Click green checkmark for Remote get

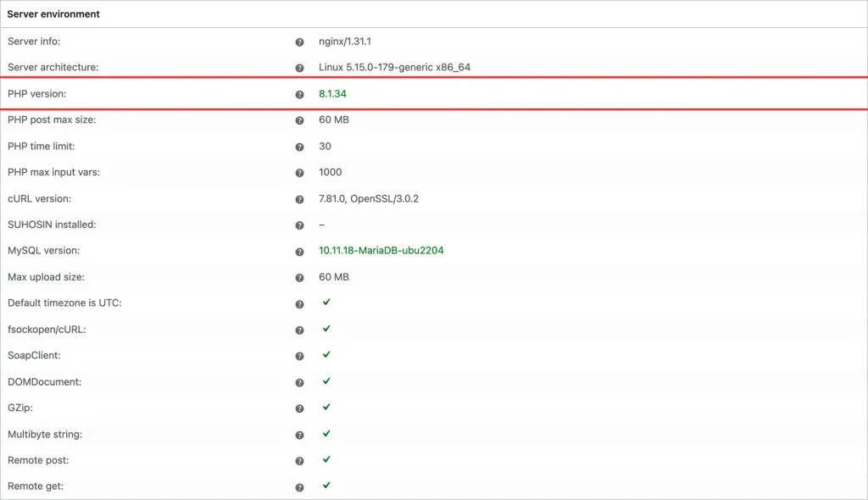(x=326, y=485)
